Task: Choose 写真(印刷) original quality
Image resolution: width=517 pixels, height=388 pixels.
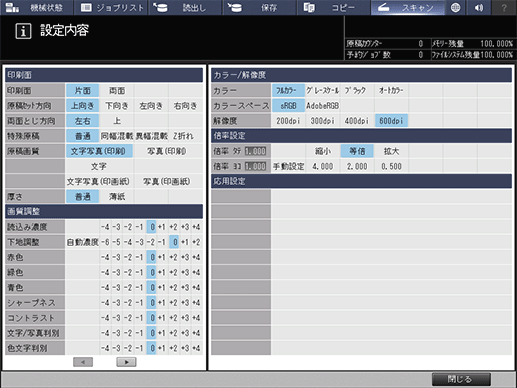Action: coord(168,151)
